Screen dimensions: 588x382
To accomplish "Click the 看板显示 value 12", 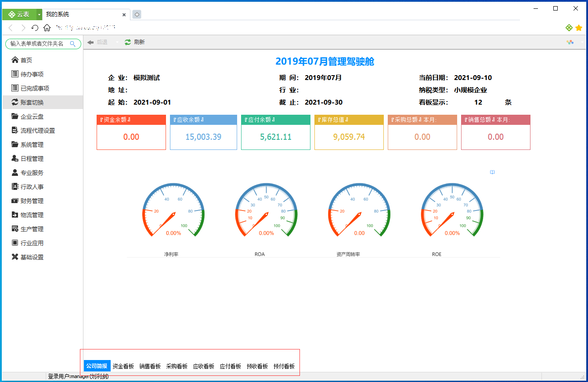I will coord(478,102).
